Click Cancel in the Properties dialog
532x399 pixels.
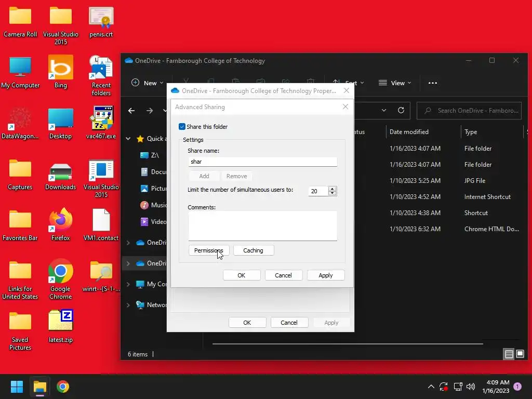(289, 322)
